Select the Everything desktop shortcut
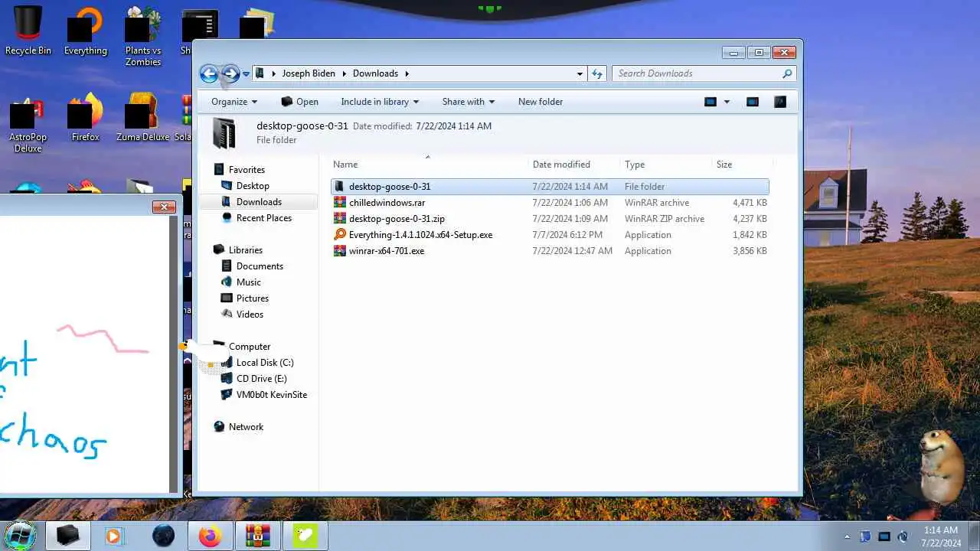 tap(86, 31)
